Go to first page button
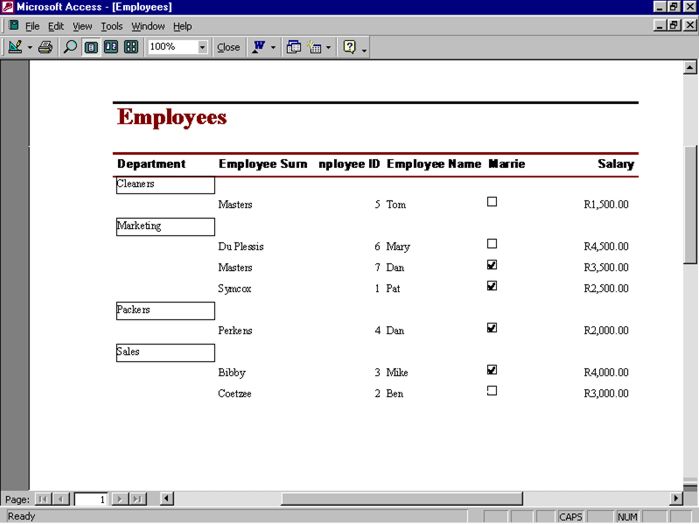The image size is (699, 524). pyautogui.click(x=43, y=499)
